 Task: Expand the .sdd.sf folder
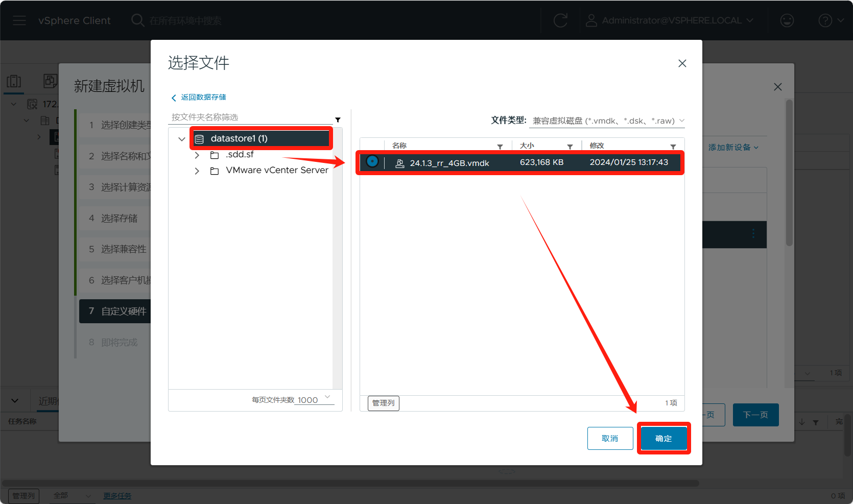[197, 155]
